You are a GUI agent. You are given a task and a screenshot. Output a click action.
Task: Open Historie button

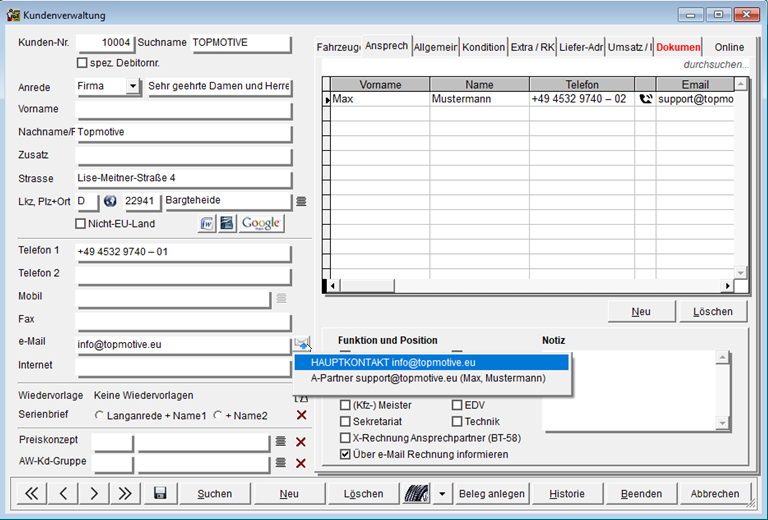(x=567, y=494)
